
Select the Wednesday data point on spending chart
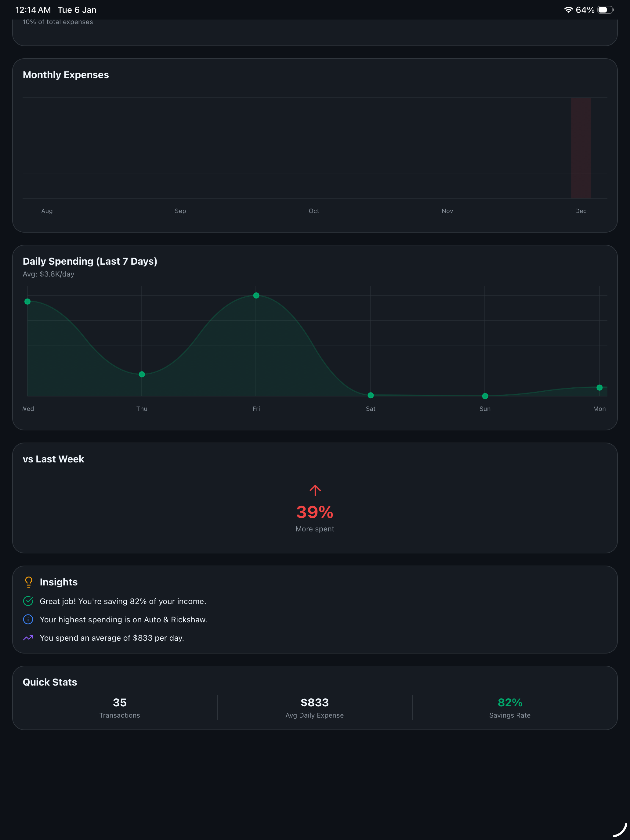(x=27, y=302)
